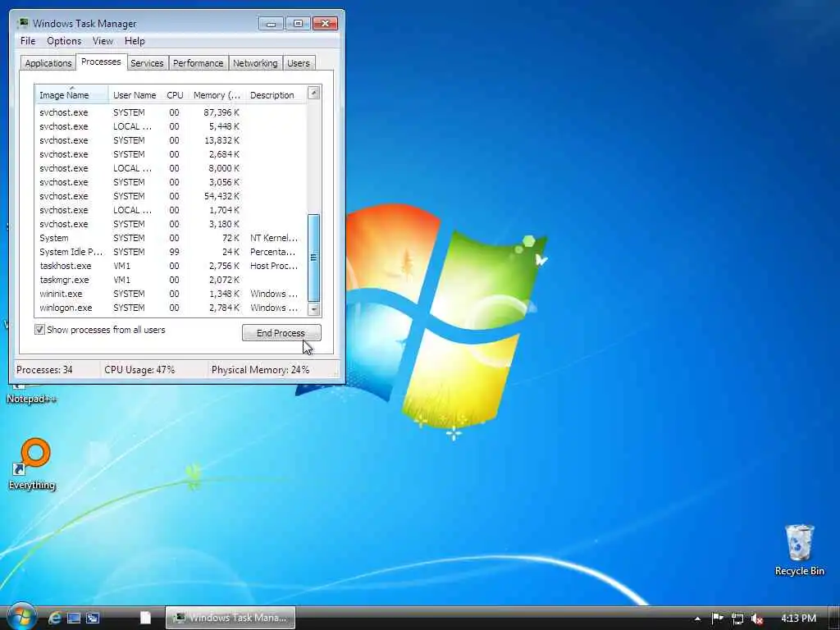Viewport: 840px width, 630px height.
Task: Click the CPU value 99 cell
Action: click(174, 252)
